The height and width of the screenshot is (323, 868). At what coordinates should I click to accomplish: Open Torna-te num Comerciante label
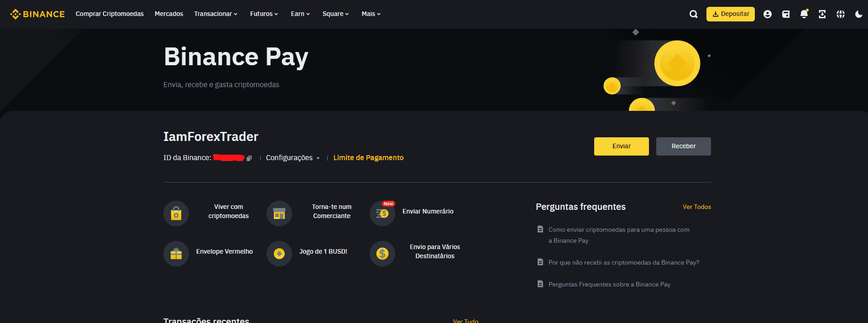[x=332, y=211]
